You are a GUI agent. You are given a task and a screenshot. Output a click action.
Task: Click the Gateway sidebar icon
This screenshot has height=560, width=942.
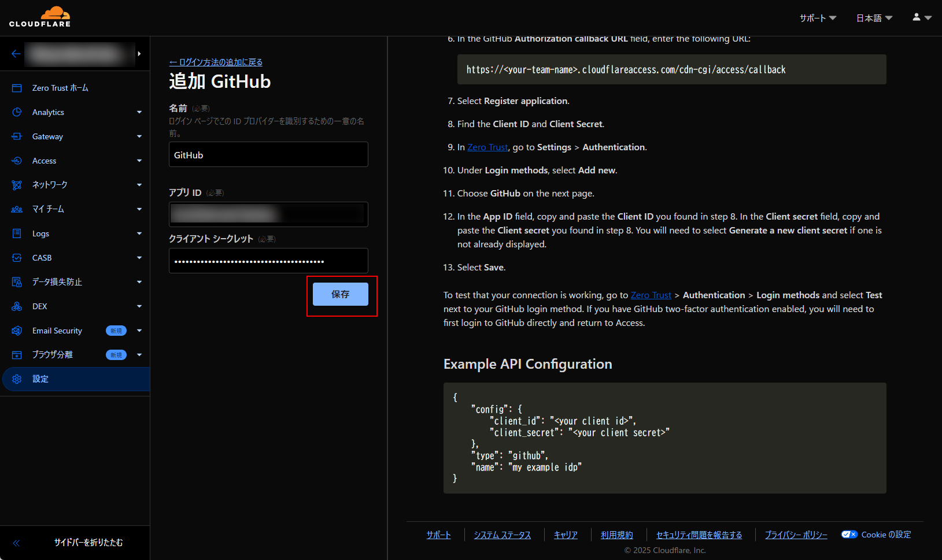coord(17,136)
